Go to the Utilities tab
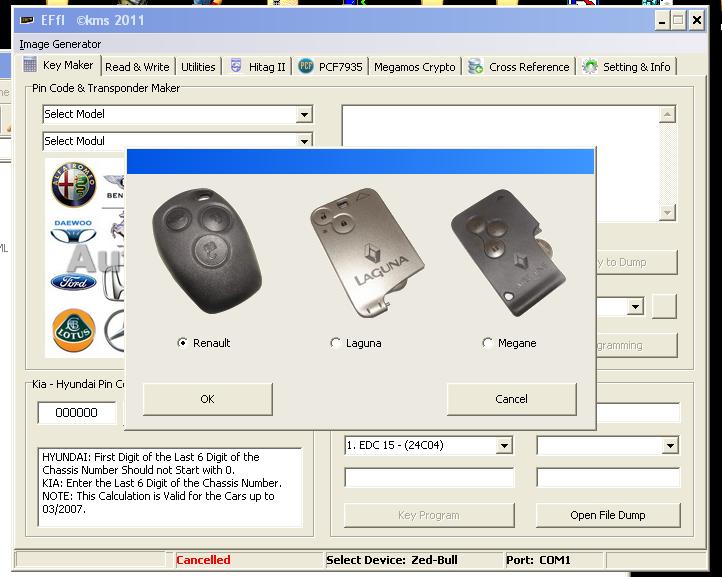Image resolution: width=722 pixels, height=577 pixels. tap(198, 67)
